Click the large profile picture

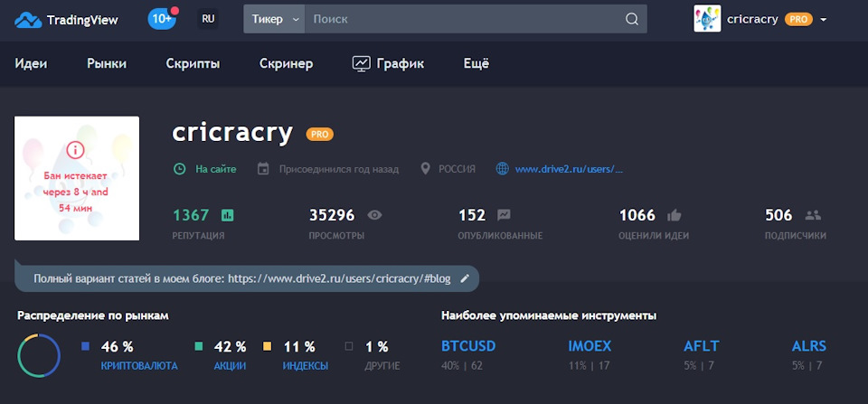(77, 178)
